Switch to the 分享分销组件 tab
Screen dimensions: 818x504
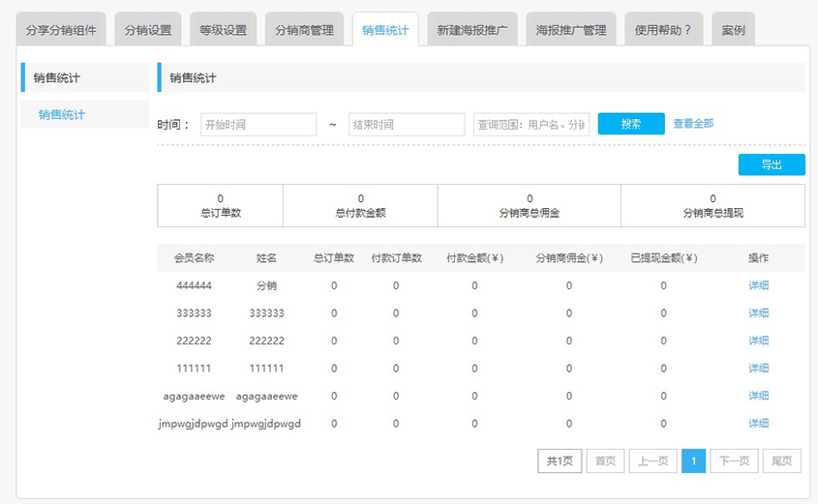(x=59, y=30)
